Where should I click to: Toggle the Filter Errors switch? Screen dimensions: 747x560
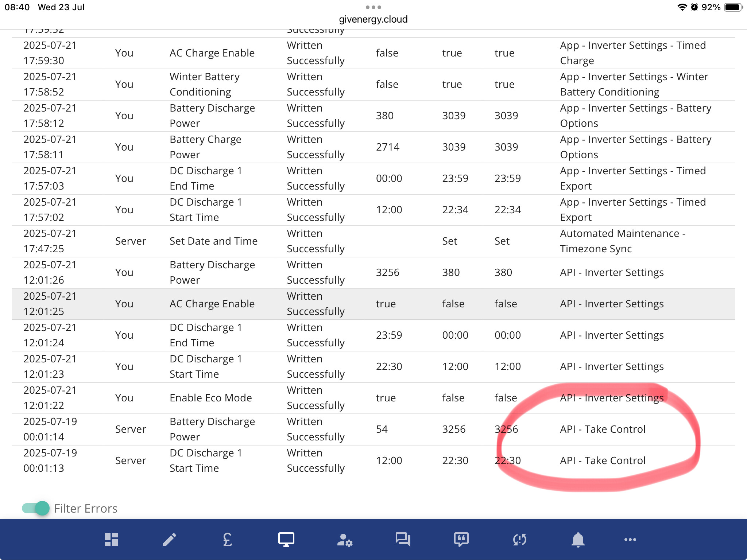point(36,508)
